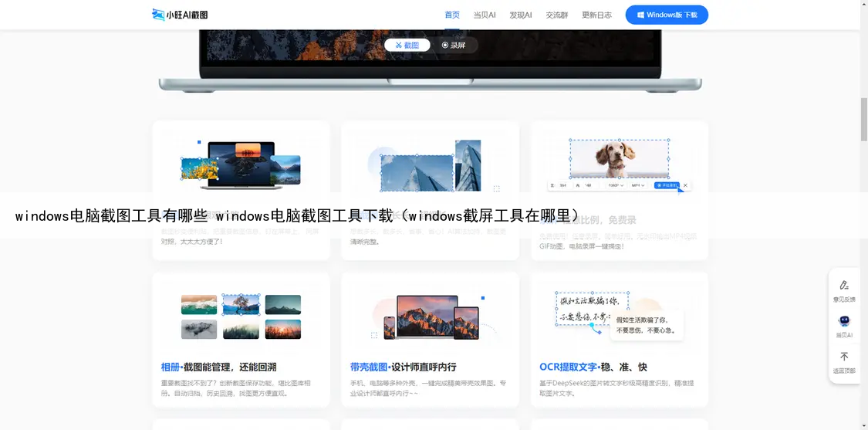Select the 截图 mode toggle
868x430 pixels.
click(407, 46)
